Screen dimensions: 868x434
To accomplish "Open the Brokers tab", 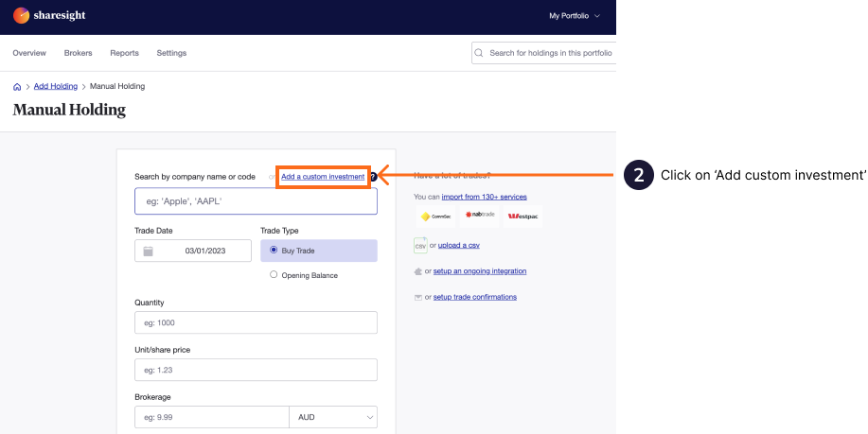I will tap(78, 53).
